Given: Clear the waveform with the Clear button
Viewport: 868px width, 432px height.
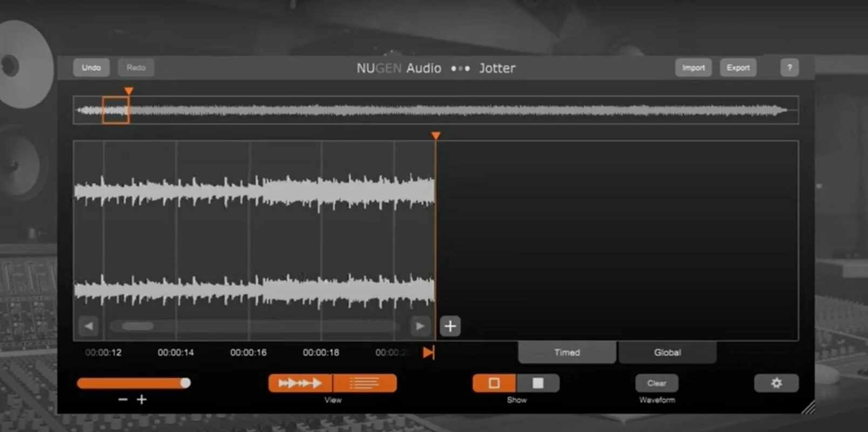Looking at the screenshot, I should (656, 383).
